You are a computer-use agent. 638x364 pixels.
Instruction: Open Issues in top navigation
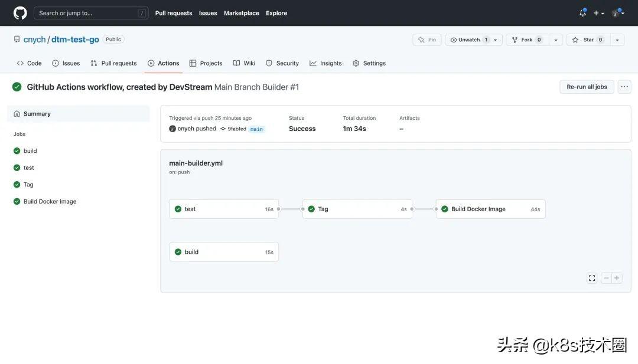point(208,13)
